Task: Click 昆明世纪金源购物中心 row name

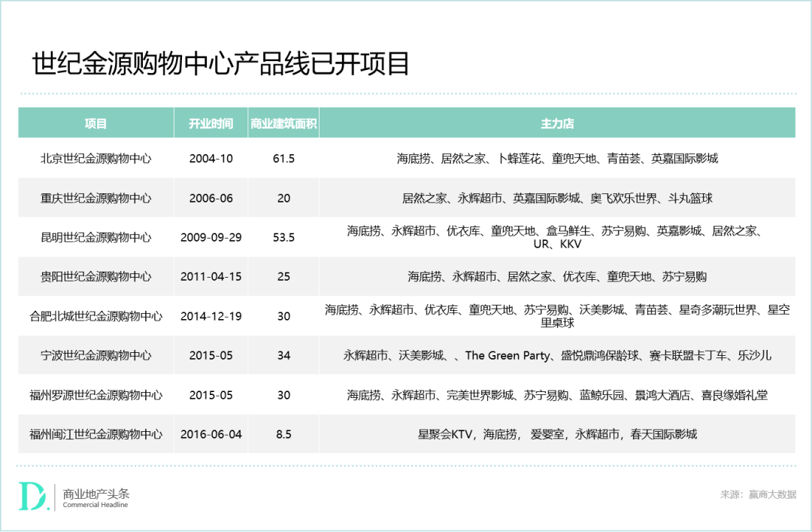Action: [95, 238]
